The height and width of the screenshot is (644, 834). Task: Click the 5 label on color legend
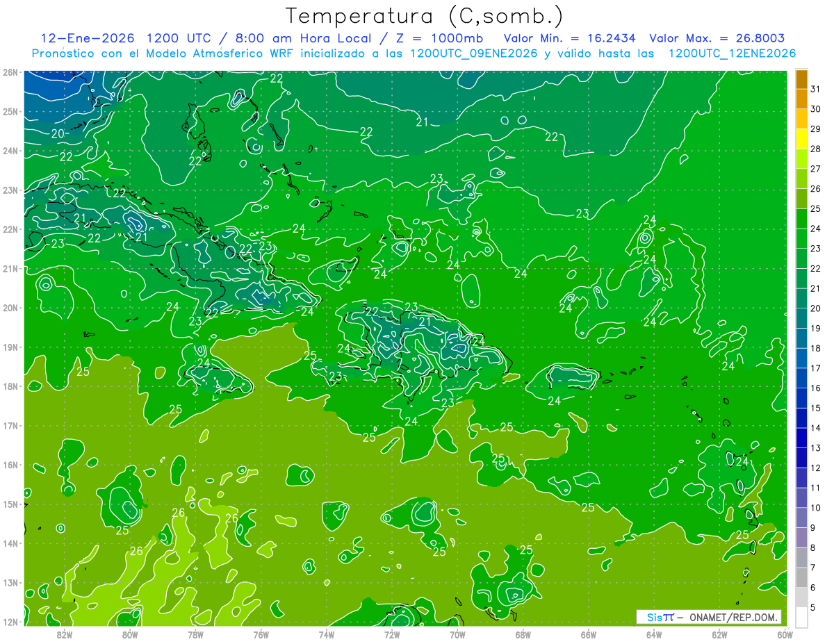point(813,608)
